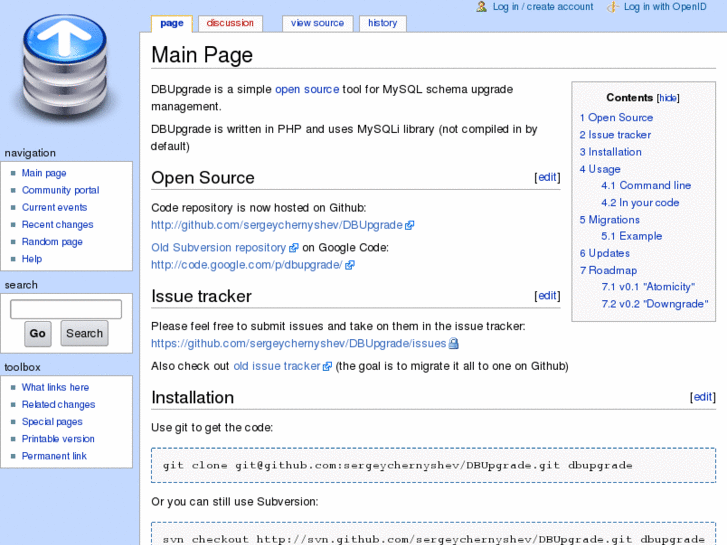Click the search input field
Screen dimensions: 727x545
point(66,309)
